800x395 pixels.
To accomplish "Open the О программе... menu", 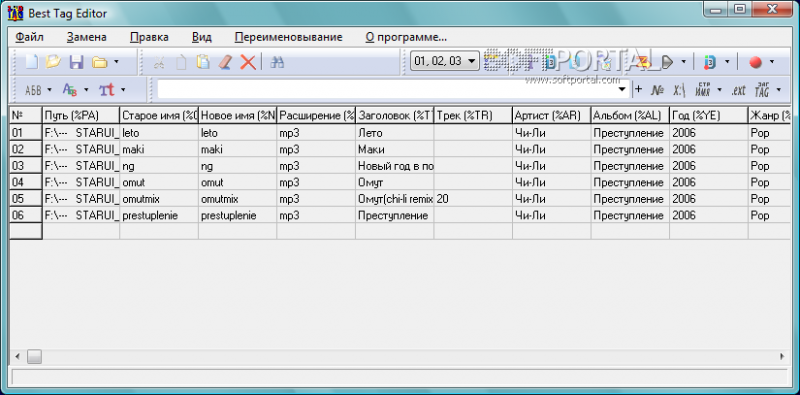I will pos(407,37).
